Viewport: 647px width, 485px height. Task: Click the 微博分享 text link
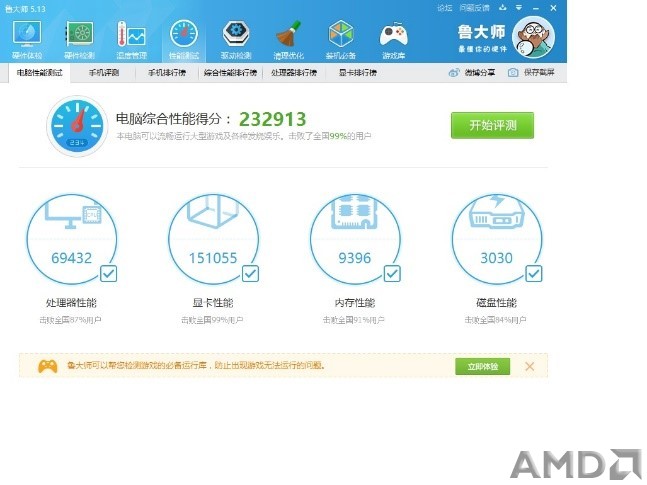point(480,73)
